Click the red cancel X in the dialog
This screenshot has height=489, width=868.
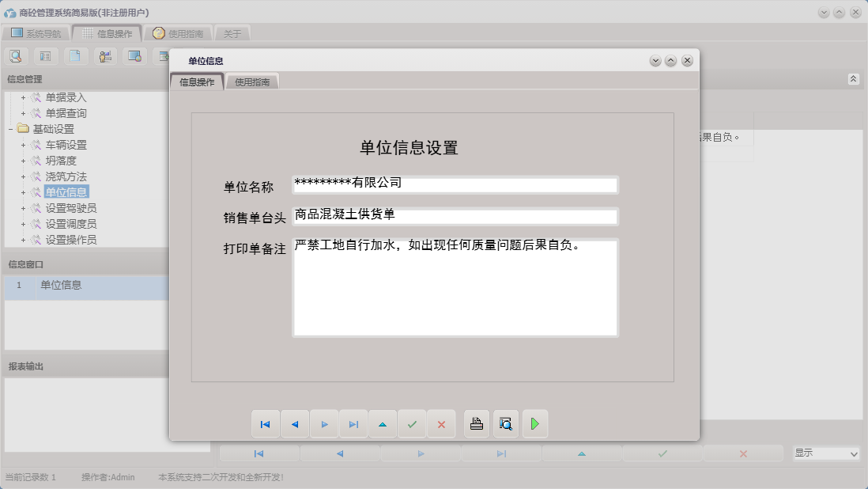click(x=441, y=423)
